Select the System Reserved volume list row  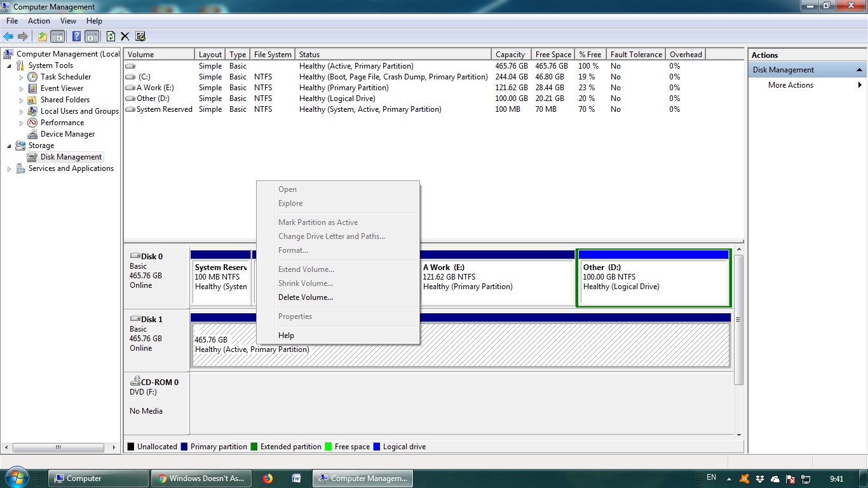point(415,109)
